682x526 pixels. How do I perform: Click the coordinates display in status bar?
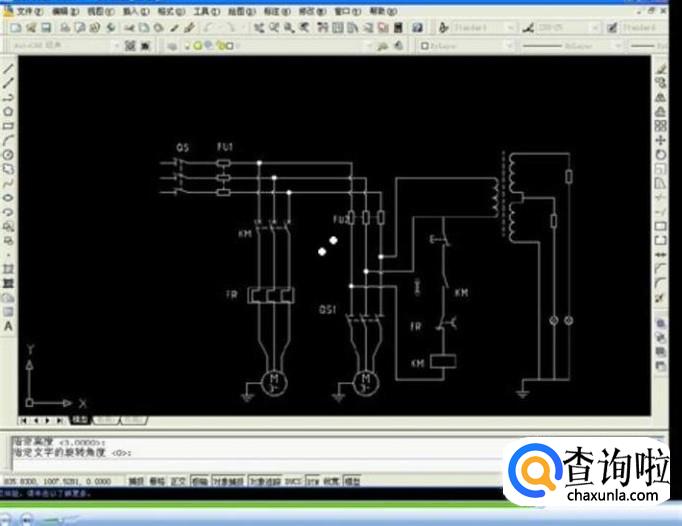tap(57, 482)
